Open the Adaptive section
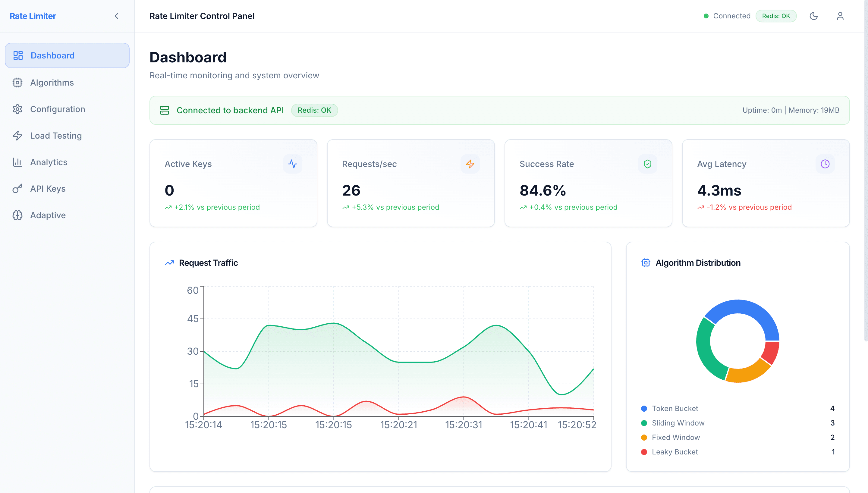The image size is (868, 493). [x=48, y=215]
